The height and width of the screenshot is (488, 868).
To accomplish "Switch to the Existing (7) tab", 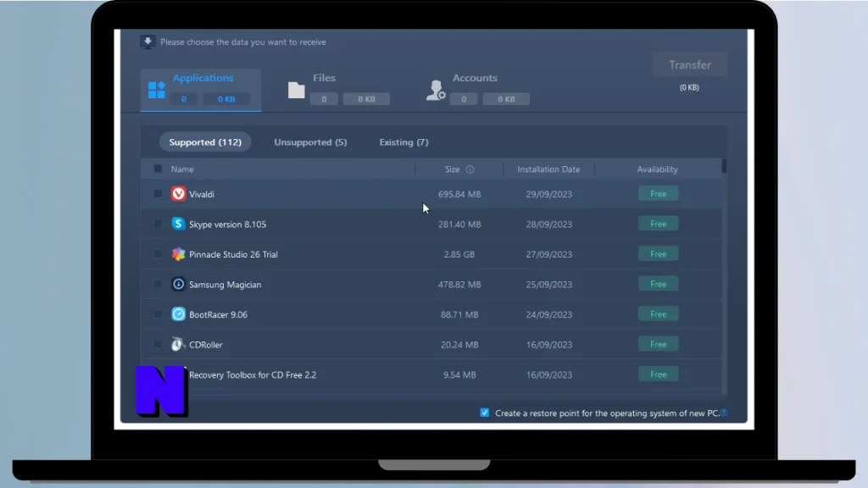I will 403,142.
